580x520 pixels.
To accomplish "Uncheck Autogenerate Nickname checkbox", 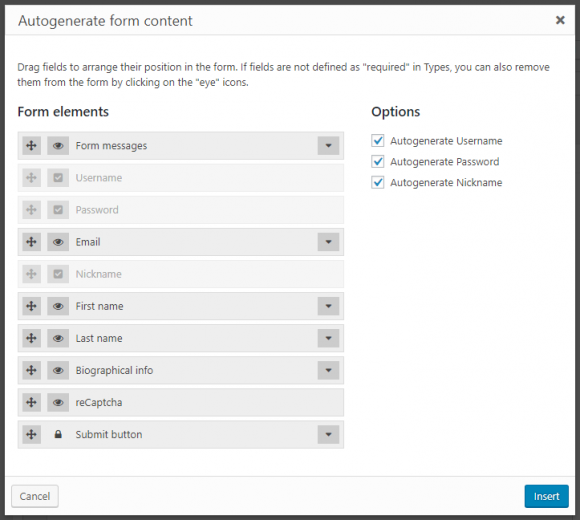I will click(378, 182).
